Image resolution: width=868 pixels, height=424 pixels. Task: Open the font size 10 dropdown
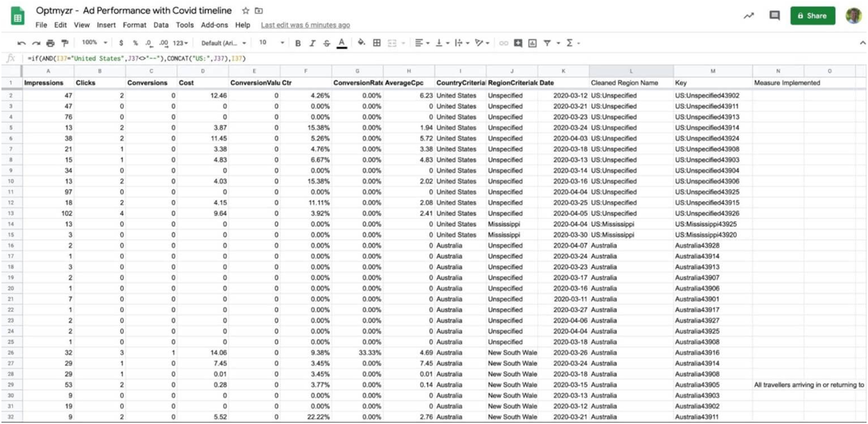[270, 43]
